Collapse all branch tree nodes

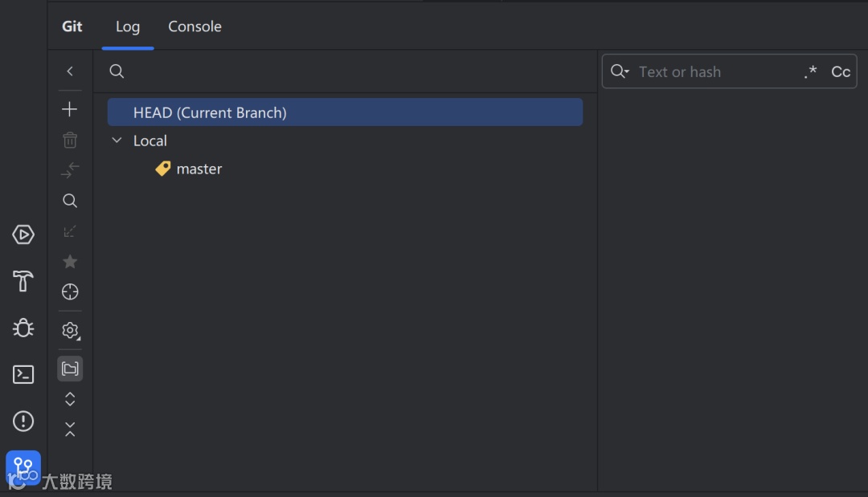70,430
